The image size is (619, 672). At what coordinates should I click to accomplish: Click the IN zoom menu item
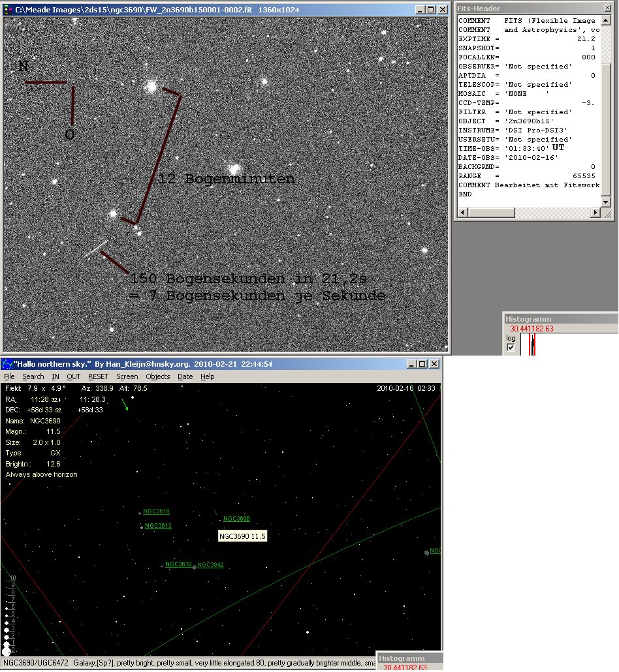tap(56, 376)
